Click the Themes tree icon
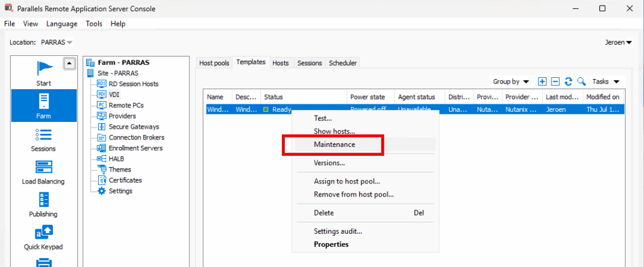Image resolution: width=644 pixels, height=267 pixels. (102, 170)
